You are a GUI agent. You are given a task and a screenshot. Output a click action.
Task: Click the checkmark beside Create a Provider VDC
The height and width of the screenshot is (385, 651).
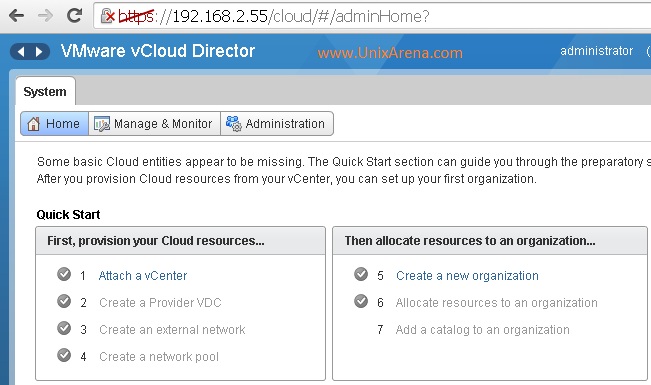click(64, 301)
